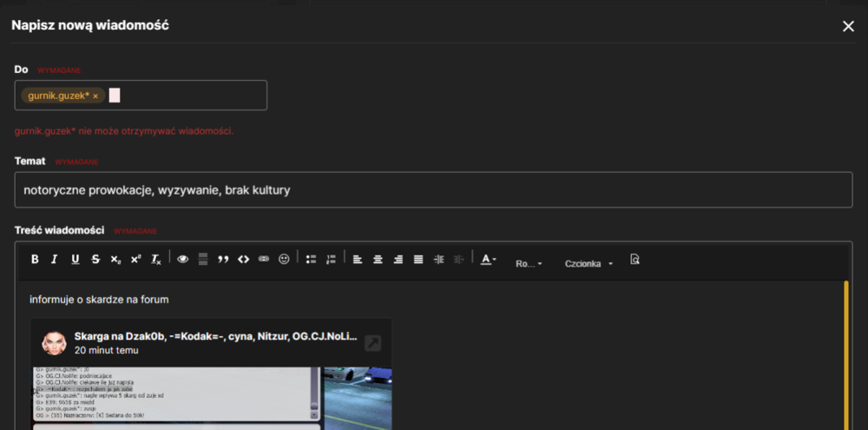Apply underline formatting
The image size is (868, 430).
(x=76, y=260)
